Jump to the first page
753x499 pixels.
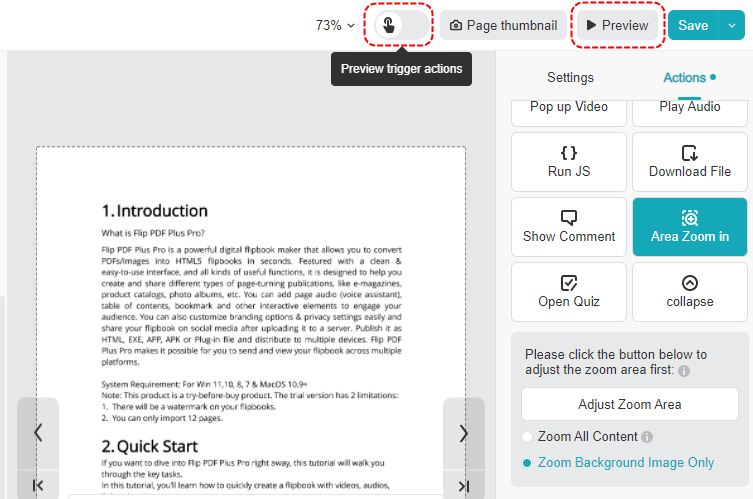38,485
